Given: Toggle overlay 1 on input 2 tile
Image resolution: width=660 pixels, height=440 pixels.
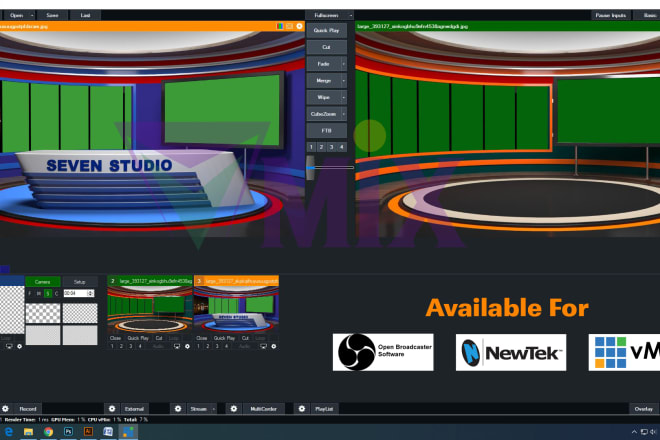Looking at the screenshot, I should coord(112,346).
